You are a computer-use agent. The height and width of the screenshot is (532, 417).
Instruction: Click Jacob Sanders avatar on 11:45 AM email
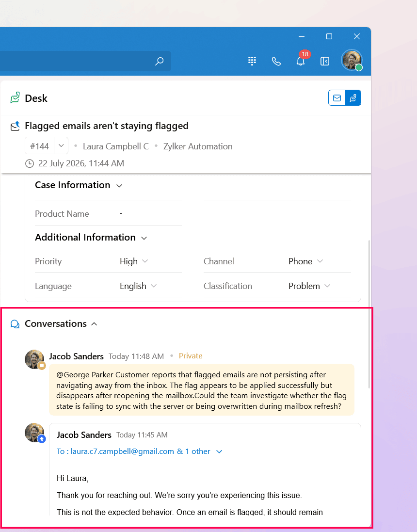click(x=34, y=433)
